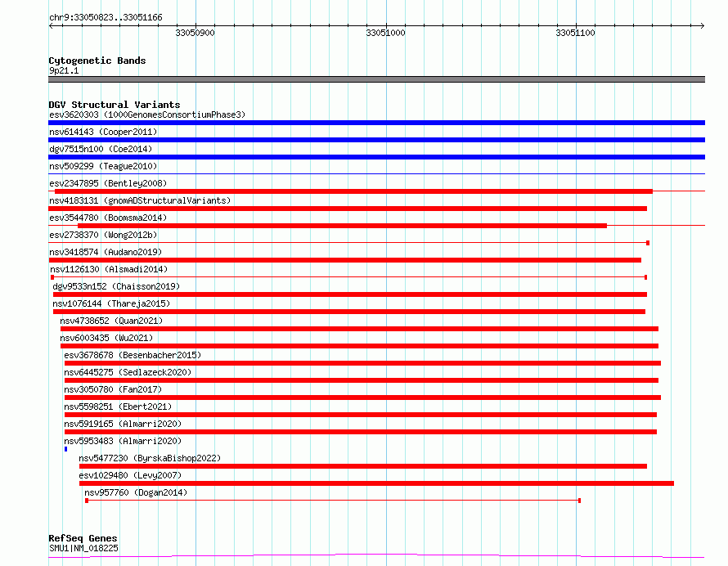Image resolution: width=728 pixels, height=566 pixels.
Task: Click esv3544780 (Boomsma2014) label
Action: pyautogui.click(x=108, y=218)
